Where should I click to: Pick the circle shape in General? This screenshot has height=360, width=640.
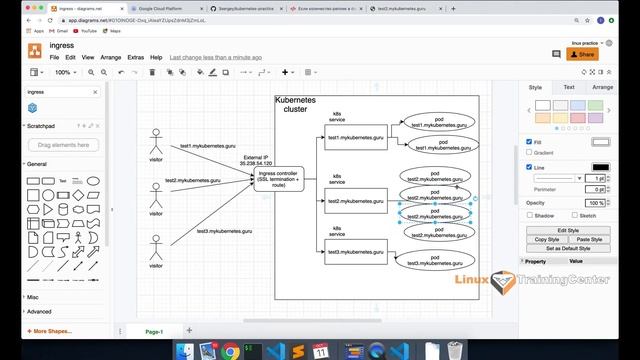(48, 195)
